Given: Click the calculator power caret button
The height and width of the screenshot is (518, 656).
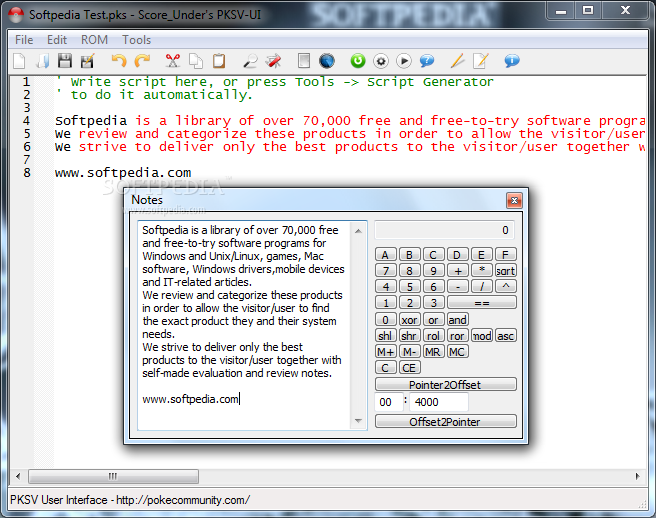Looking at the screenshot, I should tap(505, 287).
